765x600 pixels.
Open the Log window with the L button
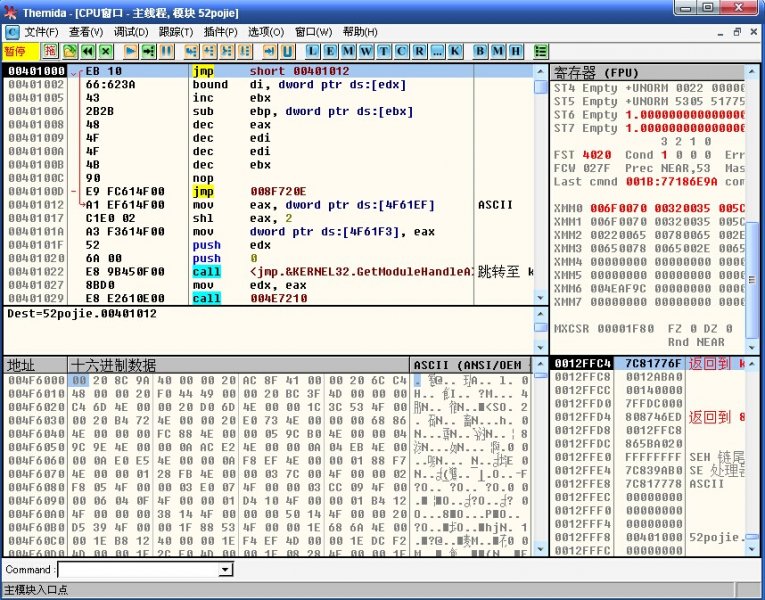pos(312,51)
